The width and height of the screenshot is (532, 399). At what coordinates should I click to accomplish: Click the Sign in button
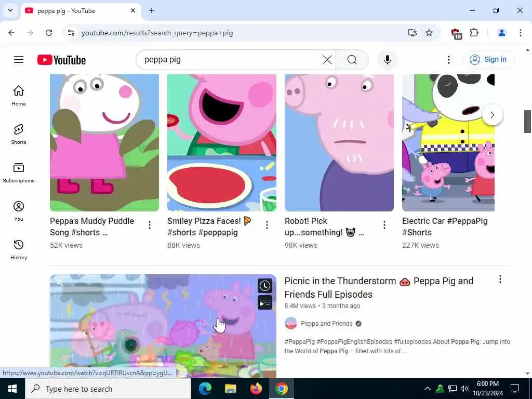489,60
